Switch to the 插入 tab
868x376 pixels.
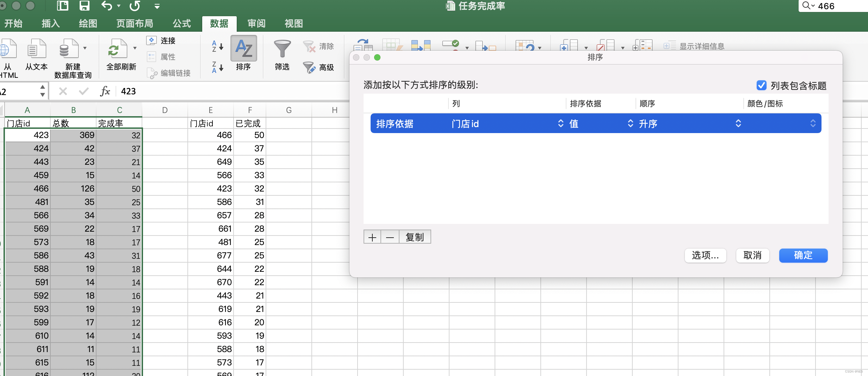pyautogui.click(x=50, y=23)
